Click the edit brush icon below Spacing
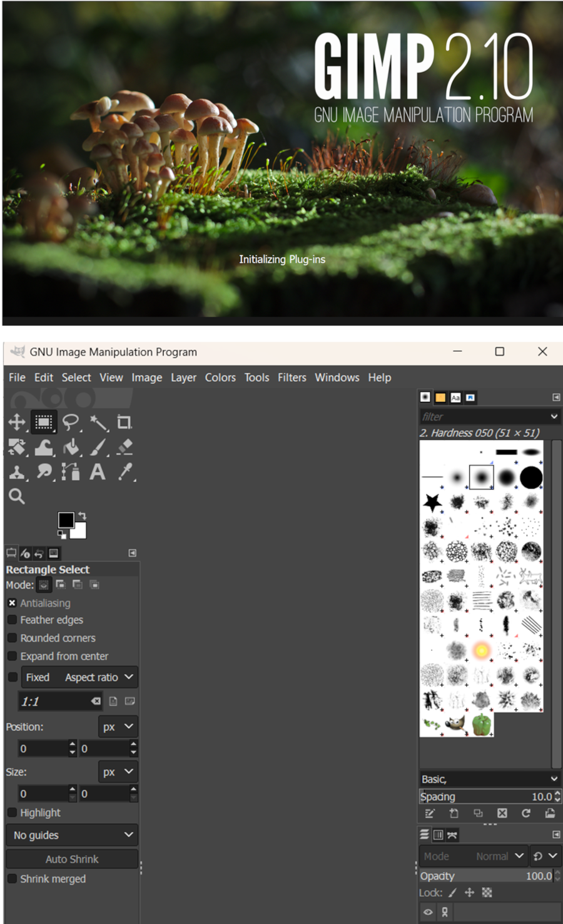 pos(430,813)
